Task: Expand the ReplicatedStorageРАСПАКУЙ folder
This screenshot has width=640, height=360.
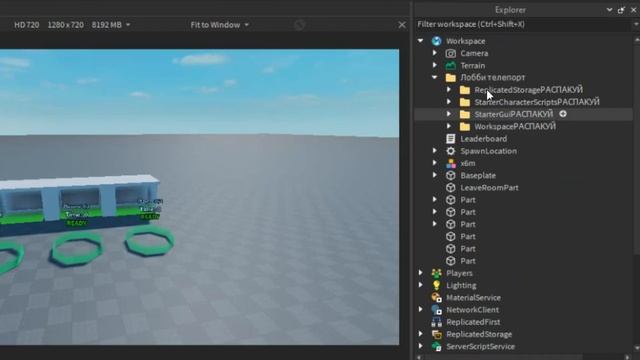Action: click(449, 89)
